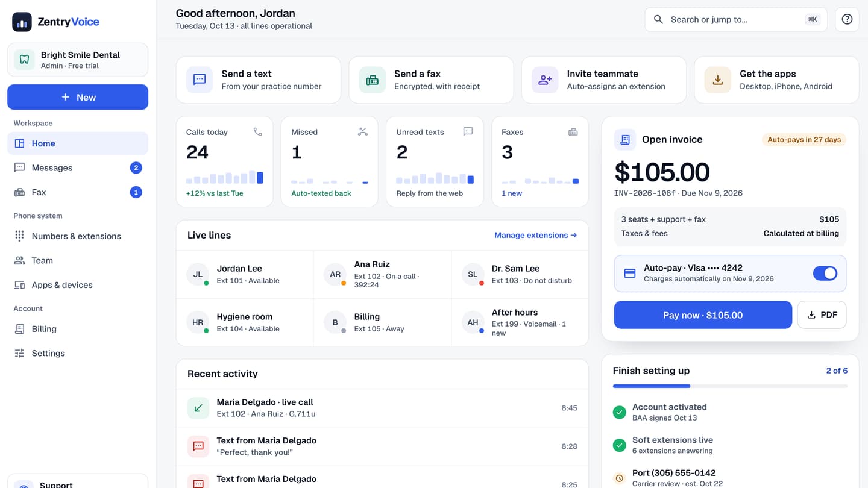Screen dimensions: 868x488
Task: Click the Invite teammate person icon
Action: pos(545,80)
